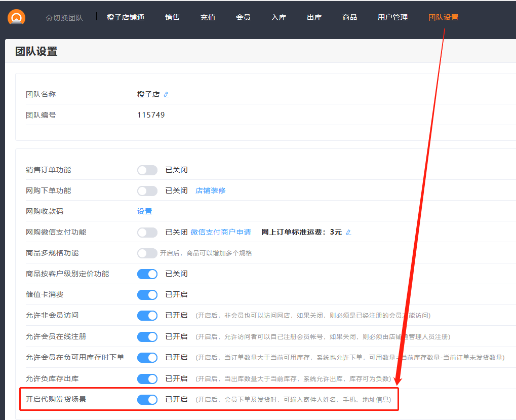The width and height of the screenshot is (516, 420).
Task: Turn off 允许非会员访问 switch
Action: [x=147, y=316]
